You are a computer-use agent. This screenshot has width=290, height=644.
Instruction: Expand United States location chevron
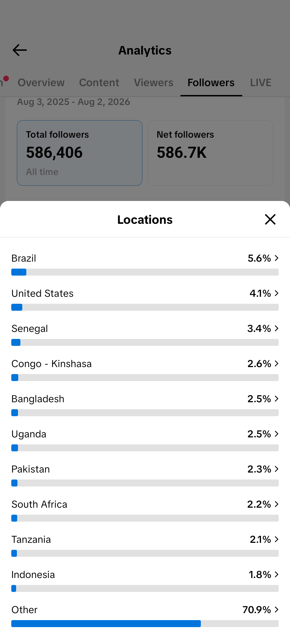pyautogui.click(x=277, y=293)
